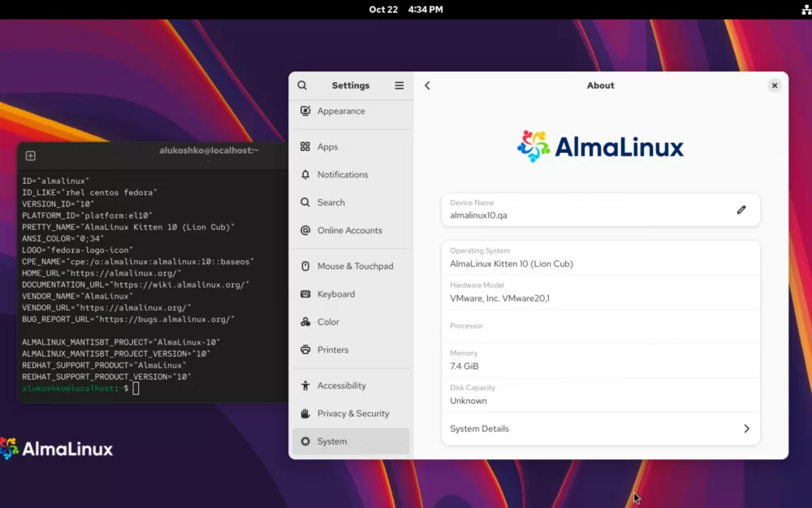Edit device name with the pencil icon
The image size is (812, 508).
(x=741, y=210)
